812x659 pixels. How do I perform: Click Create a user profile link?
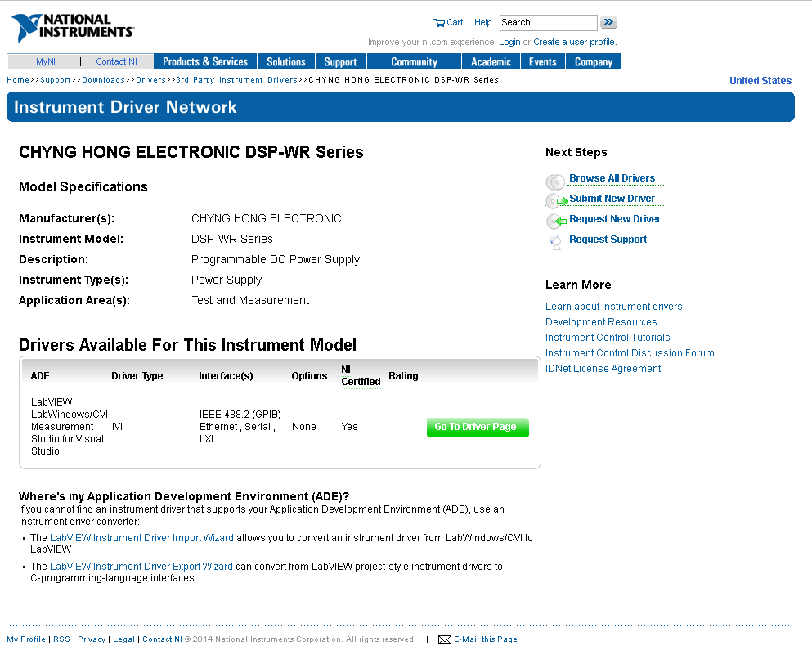pyautogui.click(x=574, y=42)
